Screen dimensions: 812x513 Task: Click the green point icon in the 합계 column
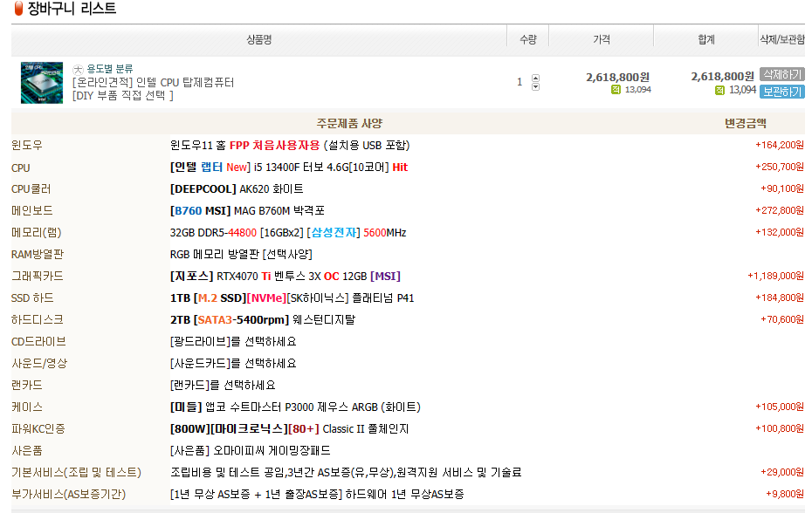(x=719, y=90)
